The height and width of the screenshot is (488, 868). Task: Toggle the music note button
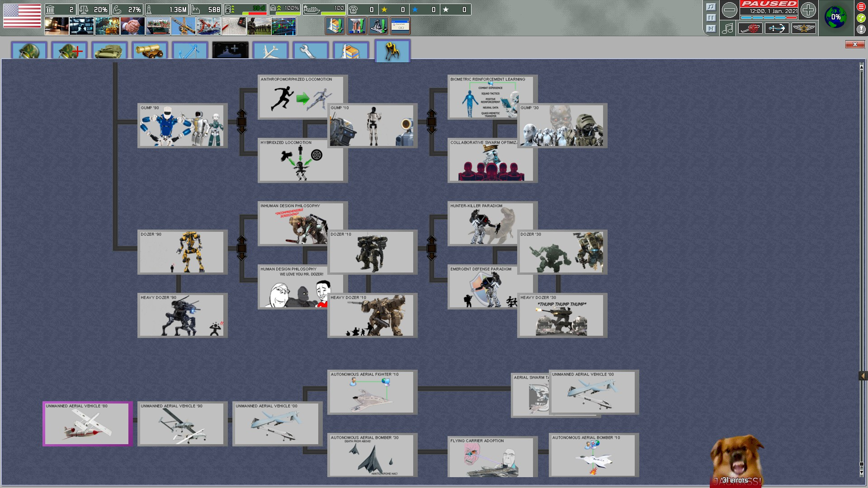click(x=727, y=28)
